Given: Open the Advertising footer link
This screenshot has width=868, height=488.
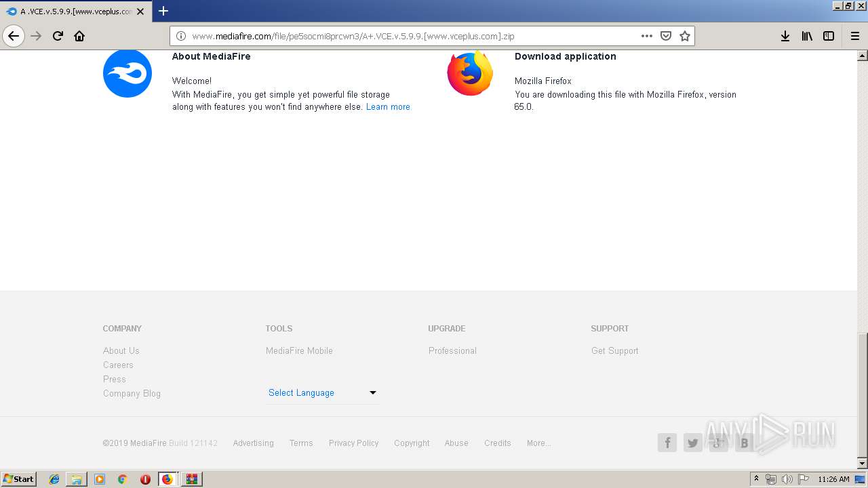Looking at the screenshot, I should coord(254,443).
